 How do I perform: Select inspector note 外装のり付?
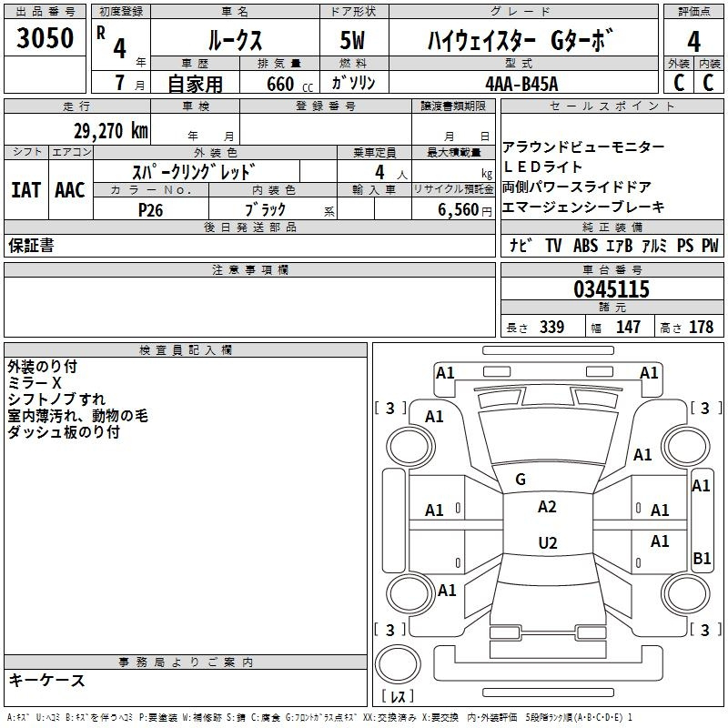click(x=42, y=367)
